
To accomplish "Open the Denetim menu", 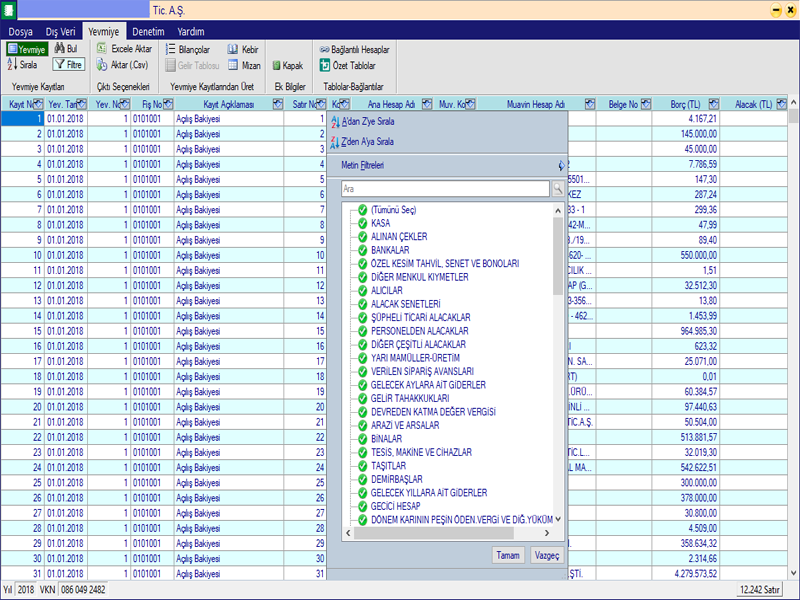I will coord(148,32).
